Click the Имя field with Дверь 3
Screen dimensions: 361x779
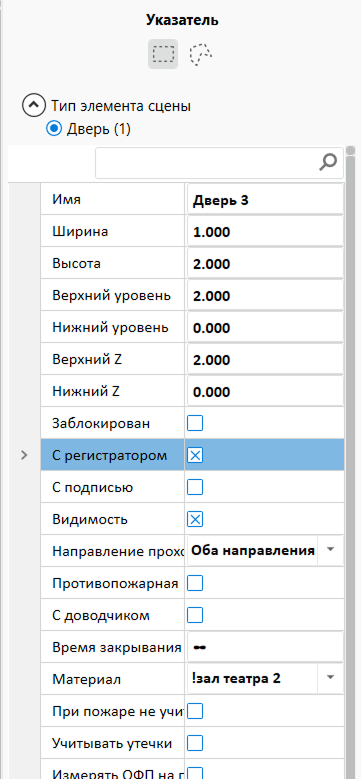click(265, 200)
